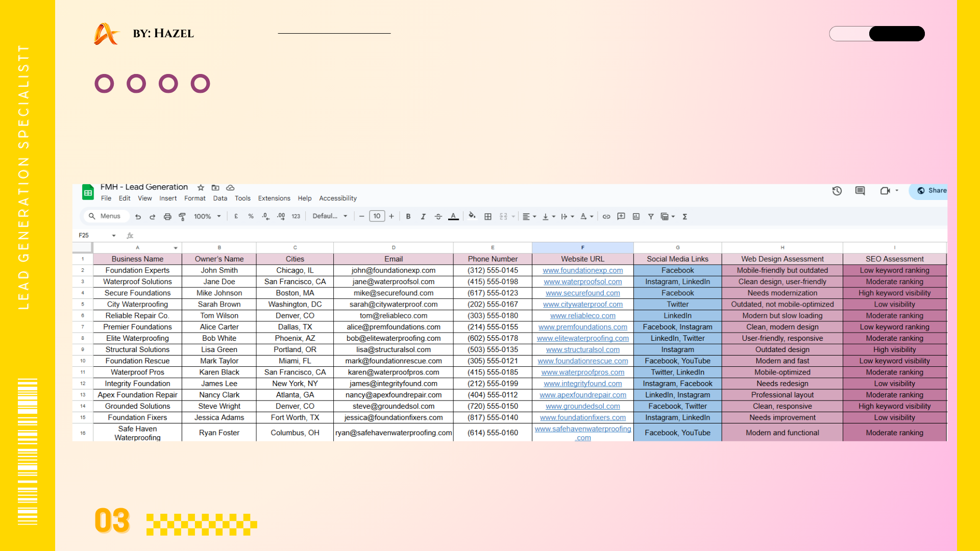980x551 pixels.
Task: Expand the F25 name box dropdown
Action: [x=114, y=236]
